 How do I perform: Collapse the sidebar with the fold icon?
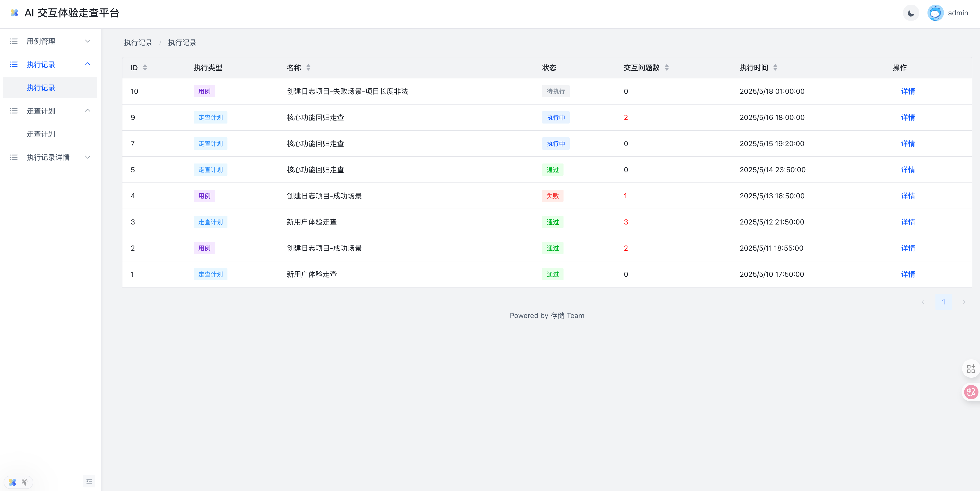pos(89,482)
